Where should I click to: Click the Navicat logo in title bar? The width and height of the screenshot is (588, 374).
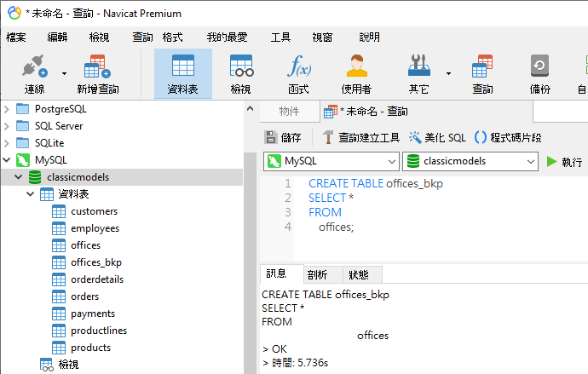tap(14, 13)
